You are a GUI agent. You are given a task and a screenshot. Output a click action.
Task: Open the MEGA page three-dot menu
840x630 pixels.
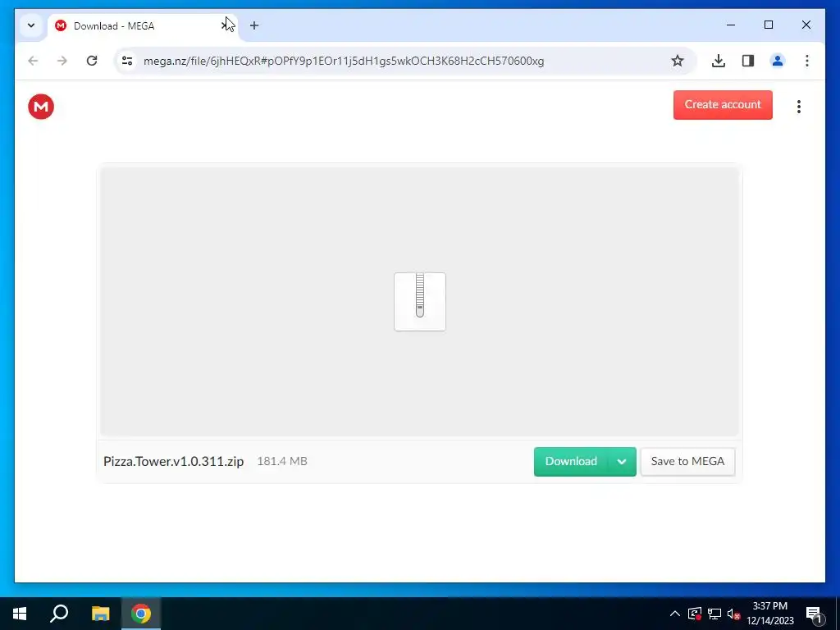point(798,107)
